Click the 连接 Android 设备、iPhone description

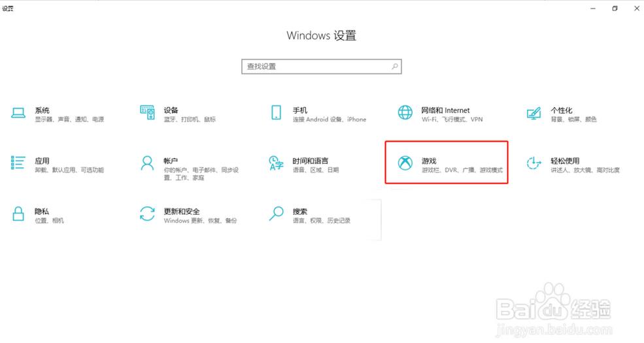(330, 120)
